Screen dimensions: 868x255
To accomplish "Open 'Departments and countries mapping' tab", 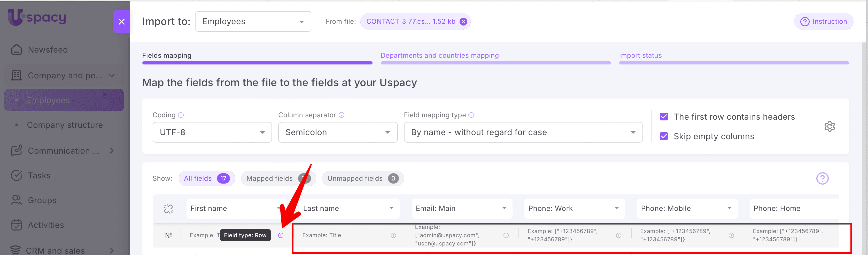I will (439, 55).
